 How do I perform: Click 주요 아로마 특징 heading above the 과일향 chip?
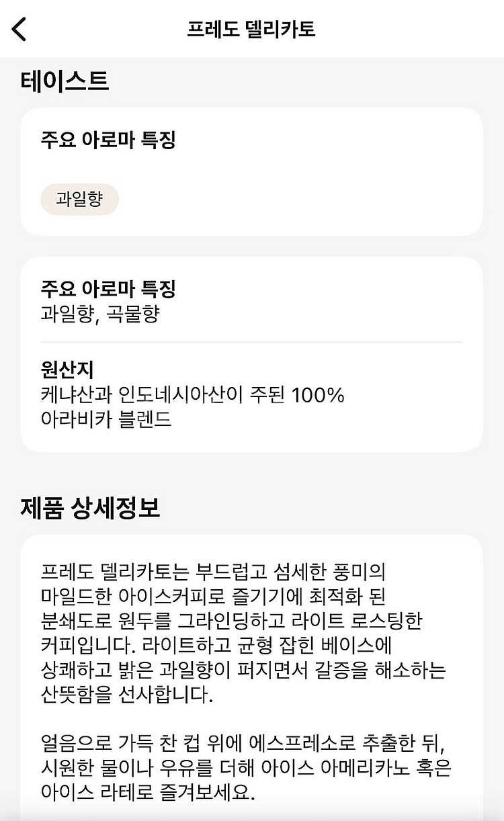tap(108, 140)
